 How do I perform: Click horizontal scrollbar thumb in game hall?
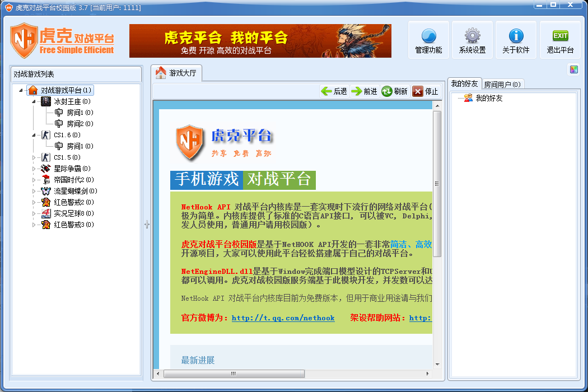click(x=234, y=374)
